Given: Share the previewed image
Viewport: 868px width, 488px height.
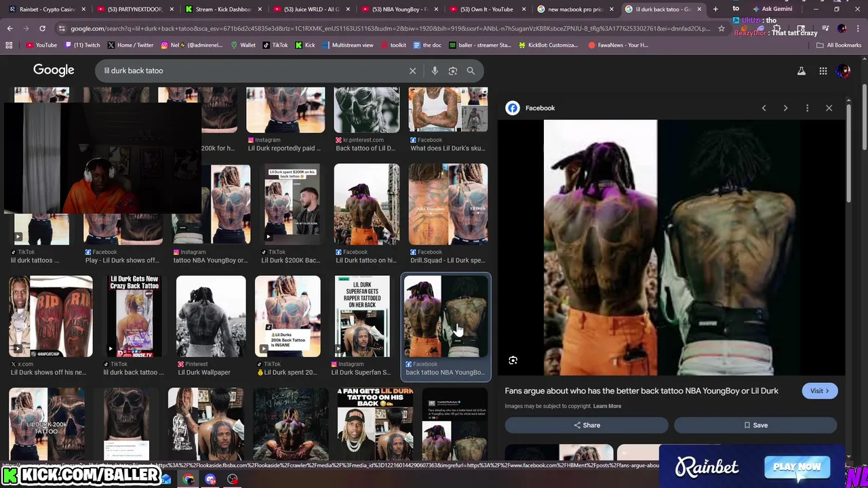Looking at the screenshot, I should pyautogui.click(x=587, y=425).
